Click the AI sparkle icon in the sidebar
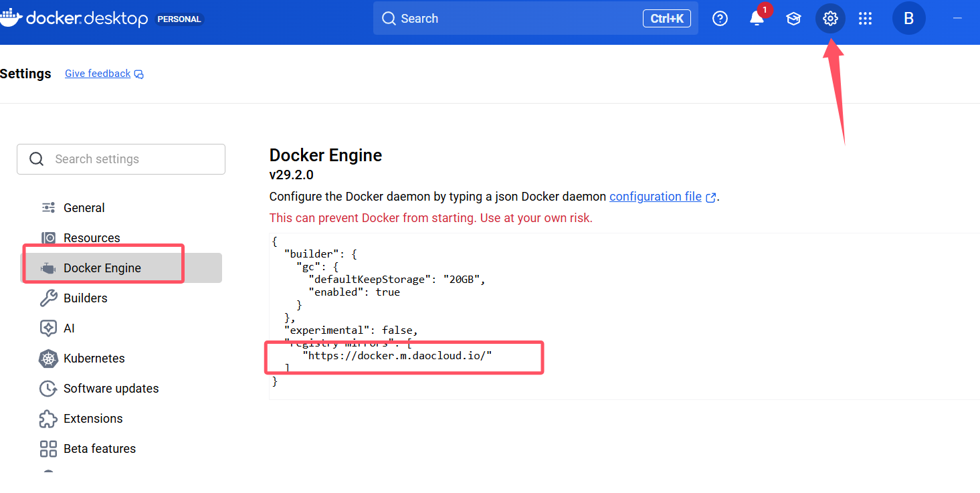 coord(48,328)
